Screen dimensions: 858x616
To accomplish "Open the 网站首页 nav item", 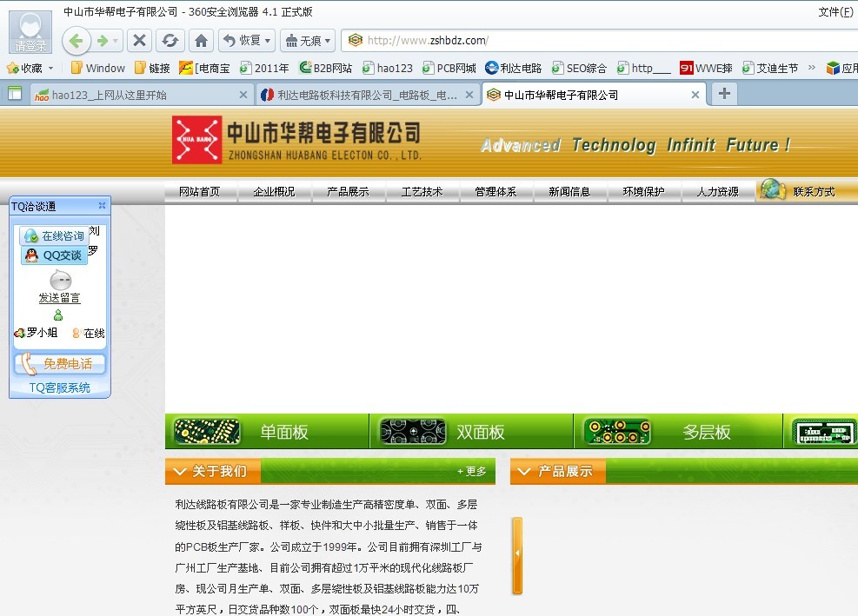I will pyautogui.click(x=200, y=191).
